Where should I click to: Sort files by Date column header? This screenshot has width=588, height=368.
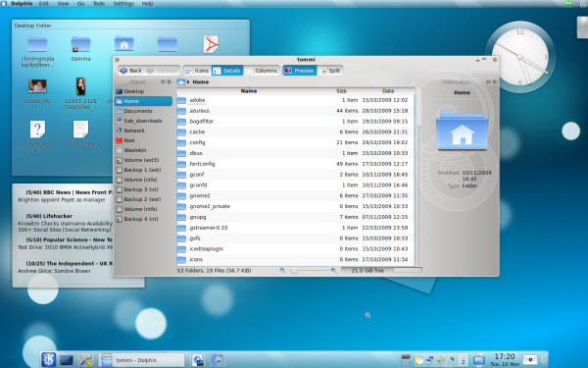coord(388,91)
